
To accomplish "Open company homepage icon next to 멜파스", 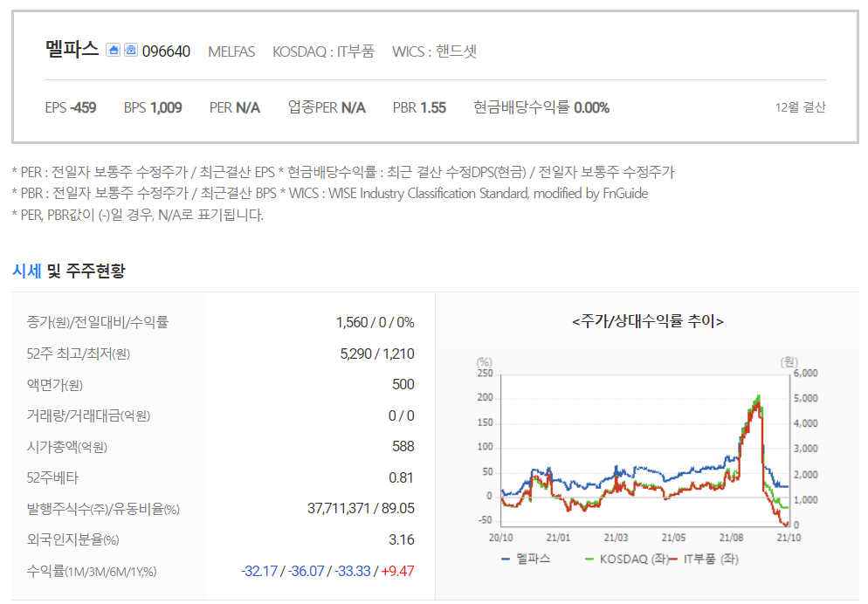I will [113, 51].
